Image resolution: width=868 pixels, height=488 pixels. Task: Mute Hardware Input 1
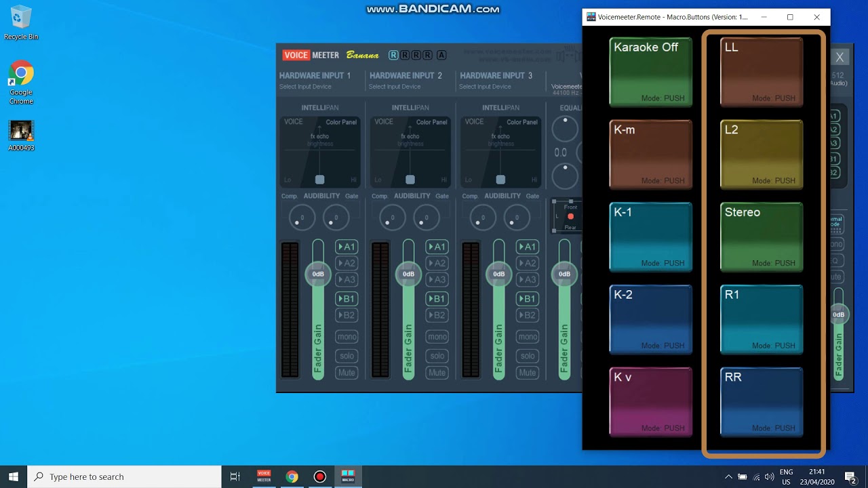(x=347, y=373)
